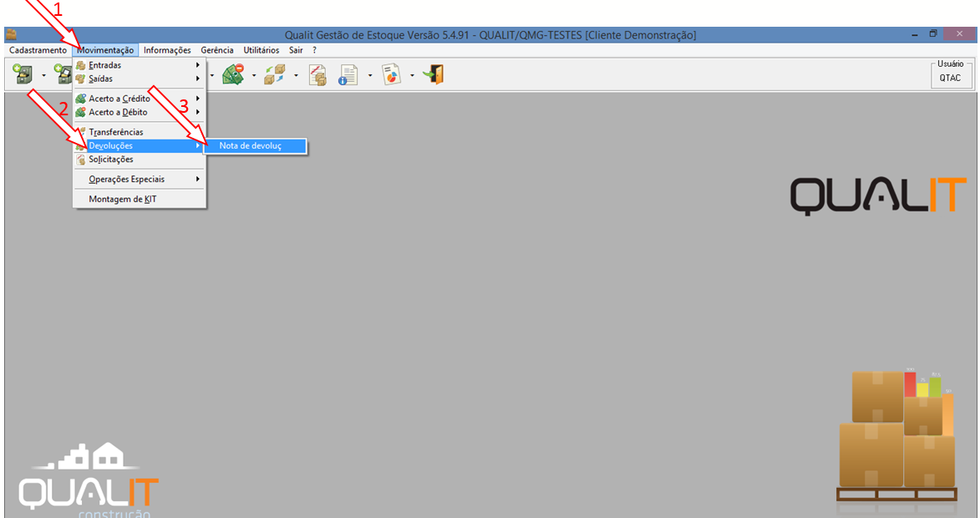Click the Acerto a Crédito money icon
The height and width of the screenshot is (518, 980).
point(81,99)
